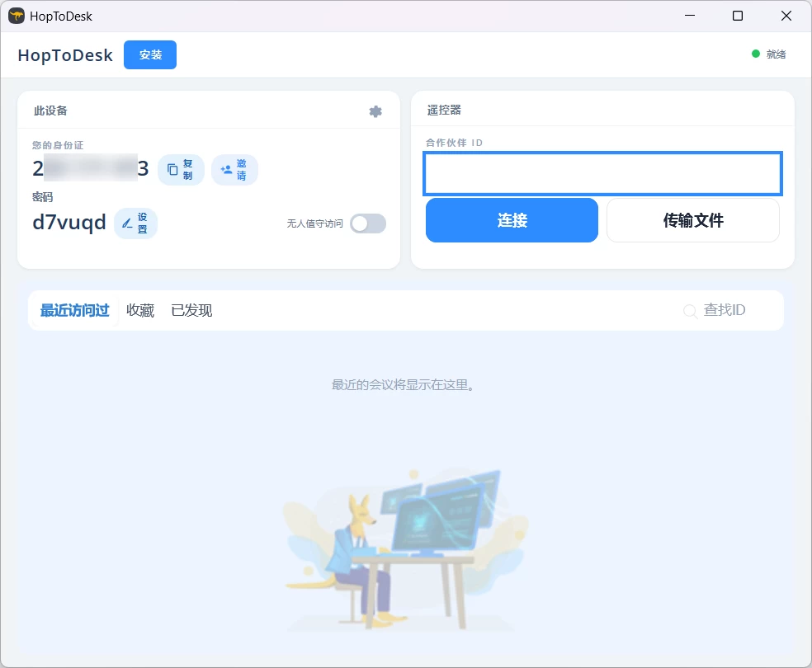The image size is (812, 668).
Task: Set password using the 设置 button
Action: pyautogui.click(x=135, y=223)
